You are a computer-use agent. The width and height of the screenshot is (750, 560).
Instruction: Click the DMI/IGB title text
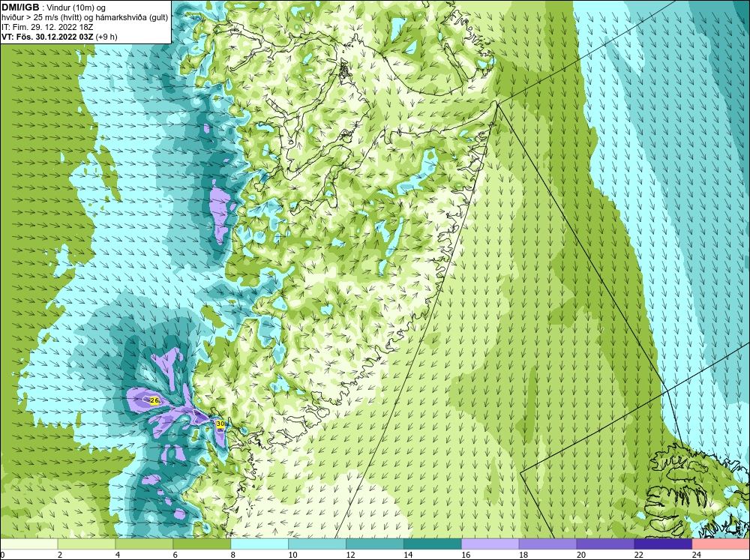click(x=20, y=7)
